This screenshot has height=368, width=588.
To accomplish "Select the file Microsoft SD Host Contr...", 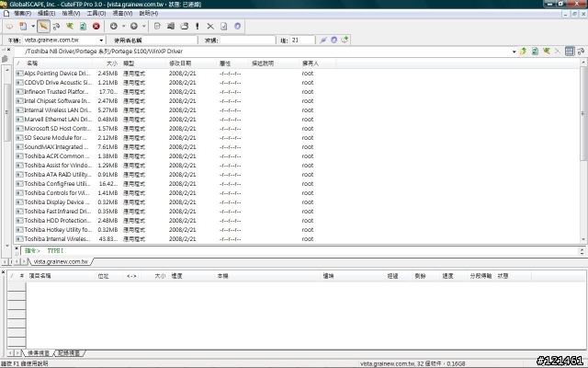I will tap(58, 129).
